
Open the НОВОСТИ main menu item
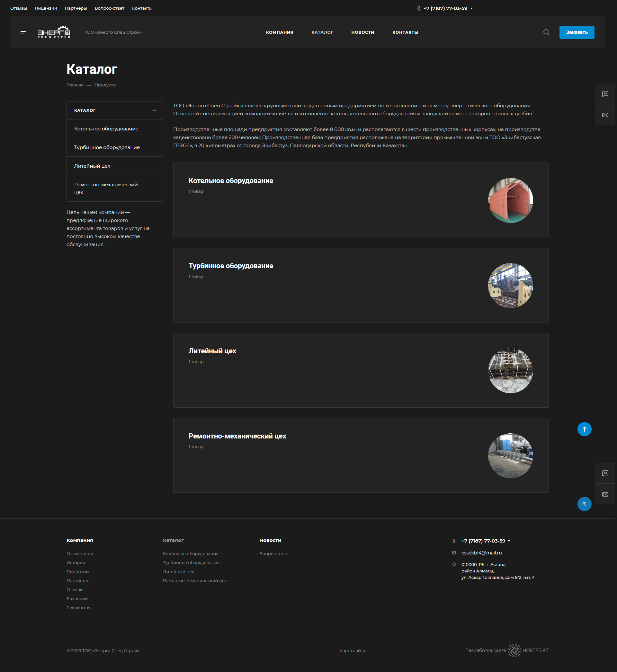pyautogui.click(x=362, y=32)
